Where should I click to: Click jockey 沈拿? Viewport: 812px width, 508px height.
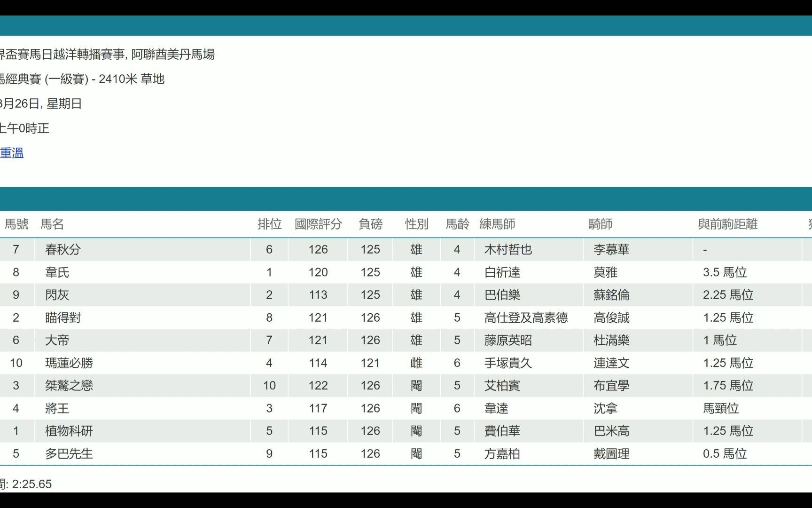coord(605,408)
